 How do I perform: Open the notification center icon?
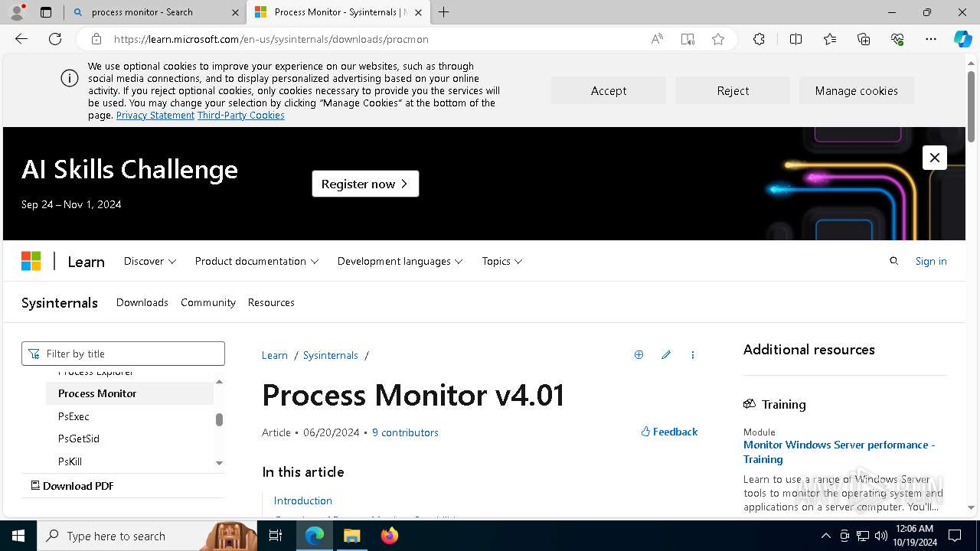[x=955, y=536]
